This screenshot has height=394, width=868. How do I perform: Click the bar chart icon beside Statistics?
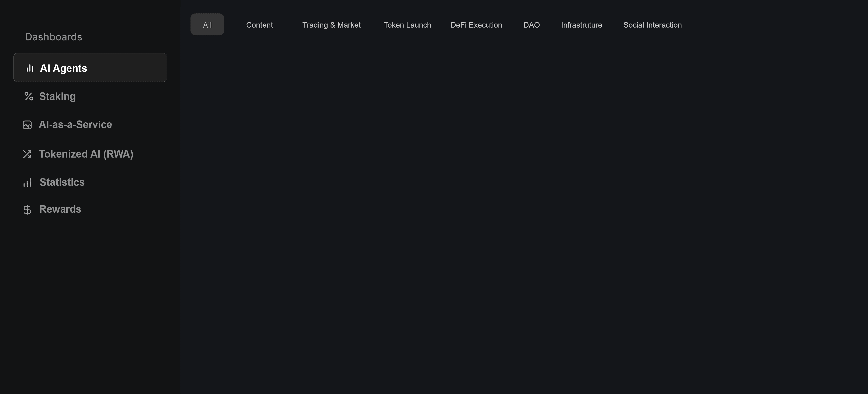click(x=27, y=183)
